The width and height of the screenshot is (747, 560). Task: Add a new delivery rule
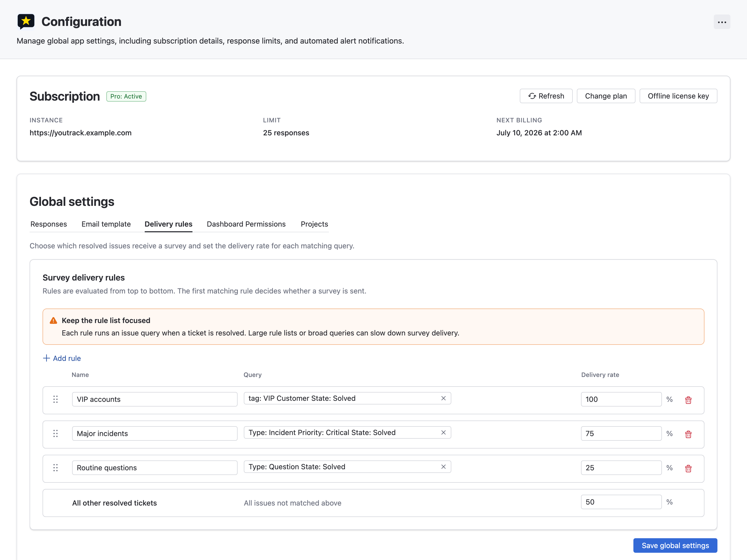point(62,358)
